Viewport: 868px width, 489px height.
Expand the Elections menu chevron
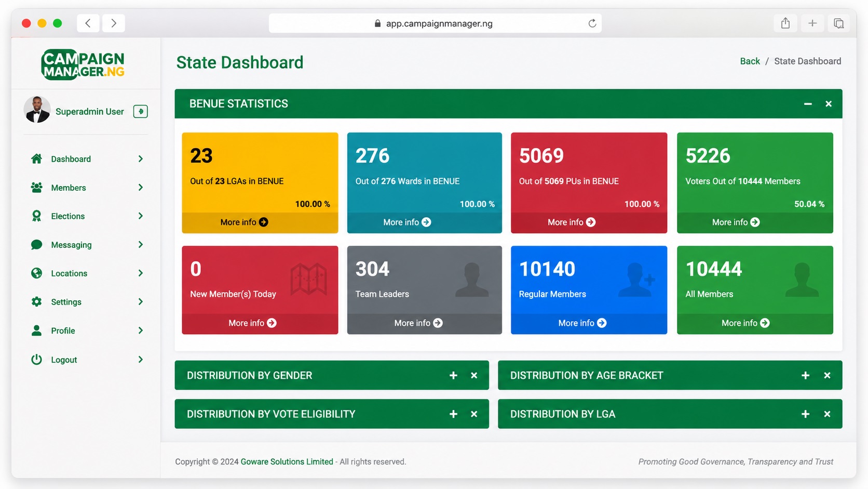[x=141, y=216]
